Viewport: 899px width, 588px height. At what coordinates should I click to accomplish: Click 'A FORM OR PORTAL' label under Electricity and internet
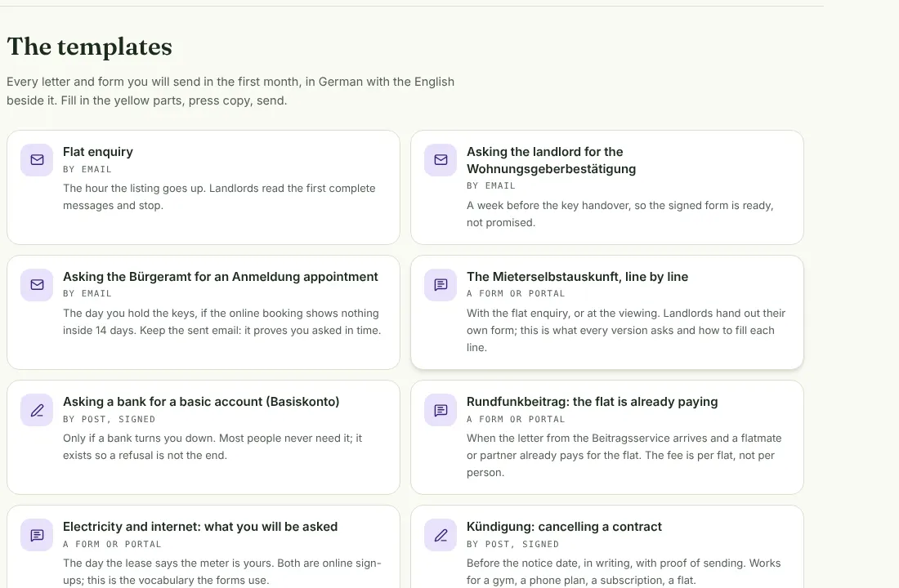[113, 545]
